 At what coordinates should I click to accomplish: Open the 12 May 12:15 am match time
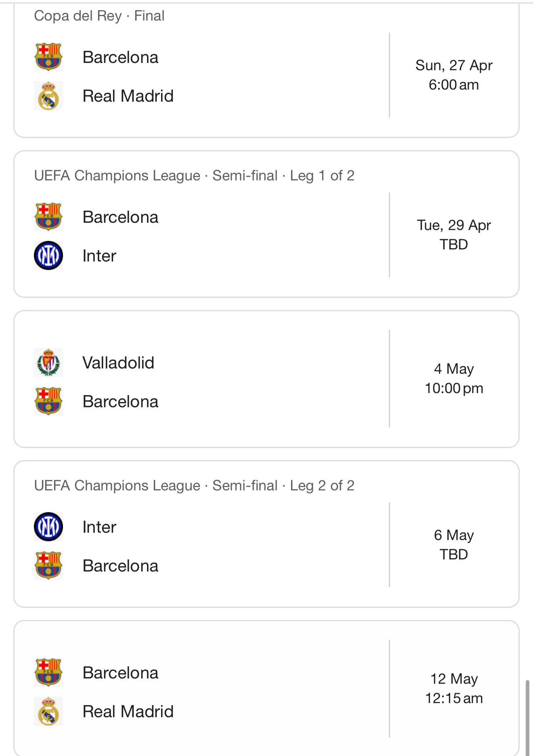[x=454, y=689]
